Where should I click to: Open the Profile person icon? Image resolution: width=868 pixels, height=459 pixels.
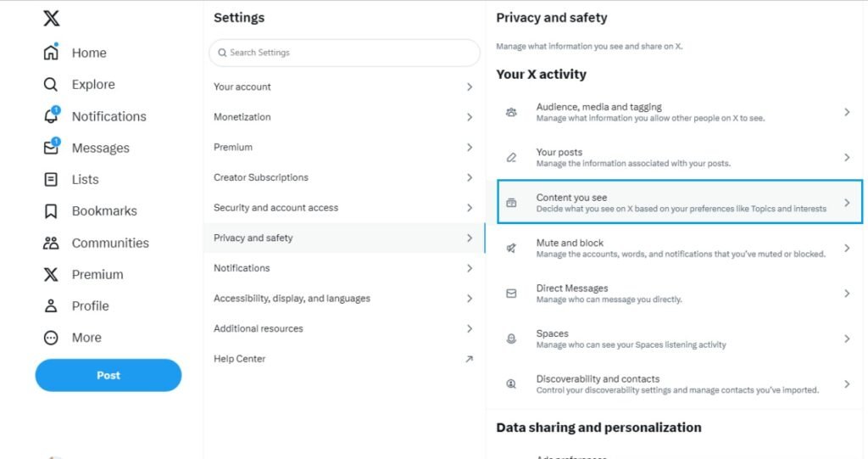point(51,306)
